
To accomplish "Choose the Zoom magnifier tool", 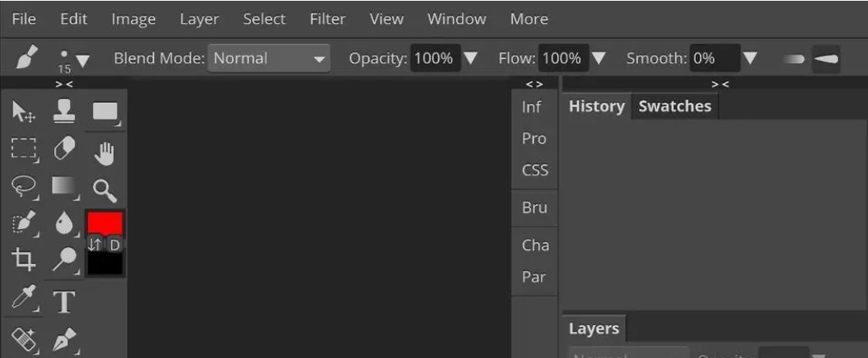I will click(x=105, y=191).
